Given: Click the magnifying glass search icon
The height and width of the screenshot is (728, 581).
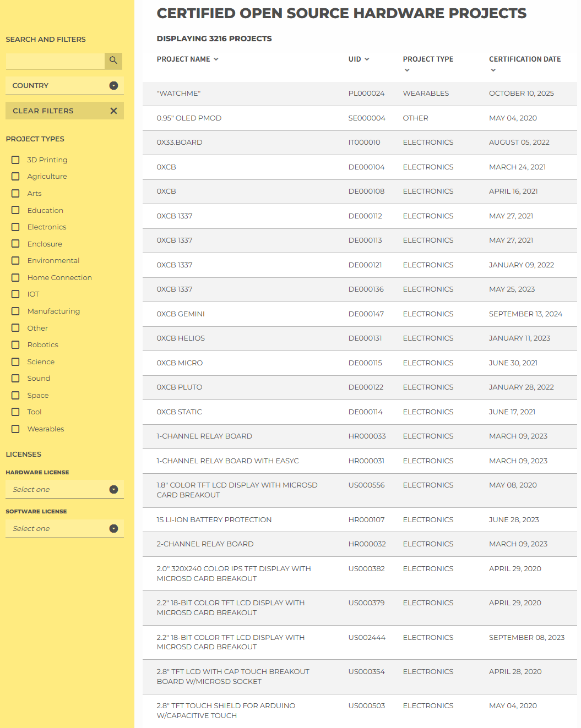Looking at the screenshot, I should [113, 61].
